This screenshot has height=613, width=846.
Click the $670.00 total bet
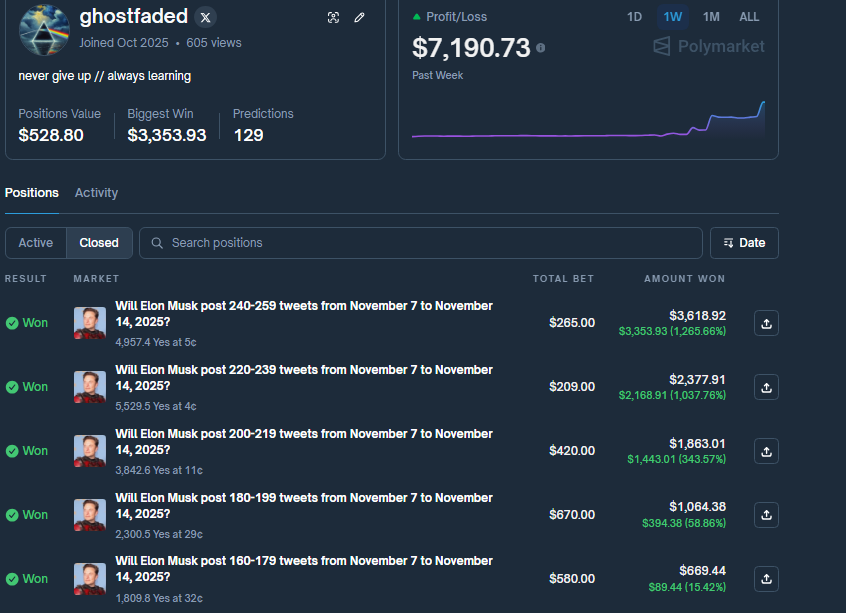click(x=572, y=515)
